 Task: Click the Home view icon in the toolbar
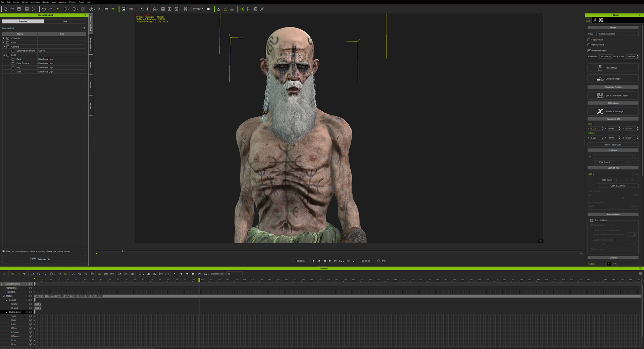pyautogui.click(x=154, y=9)
